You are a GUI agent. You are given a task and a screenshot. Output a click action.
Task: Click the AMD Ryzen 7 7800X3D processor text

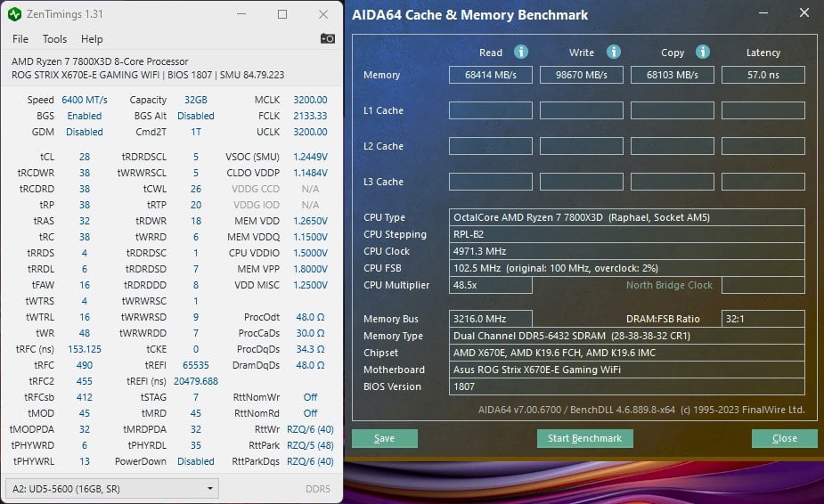pos(100,61)
